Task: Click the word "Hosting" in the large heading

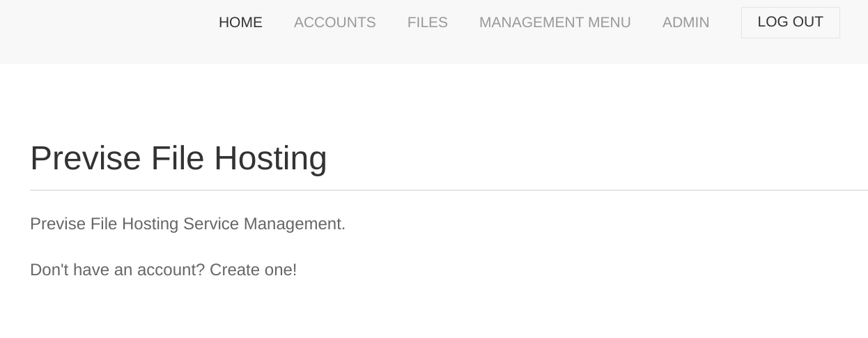Action: tap(270, 158)
